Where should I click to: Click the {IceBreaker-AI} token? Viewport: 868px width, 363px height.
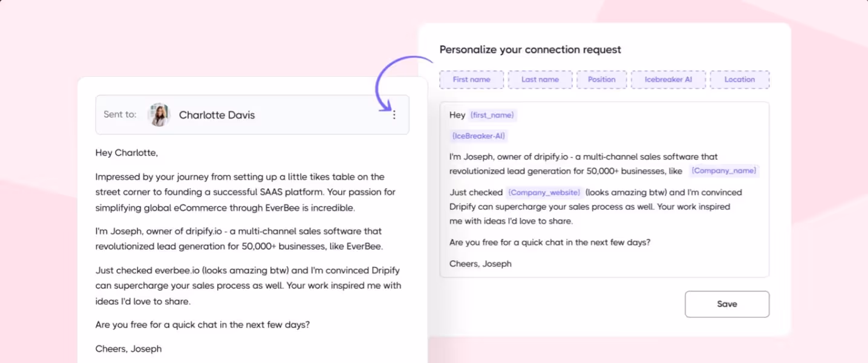(x=478, y=136)
